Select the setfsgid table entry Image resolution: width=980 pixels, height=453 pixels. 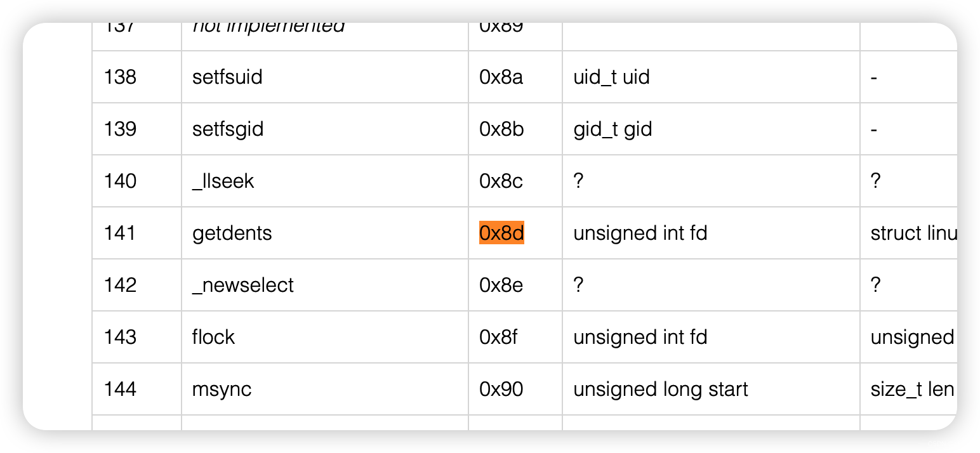coord(228,129)
